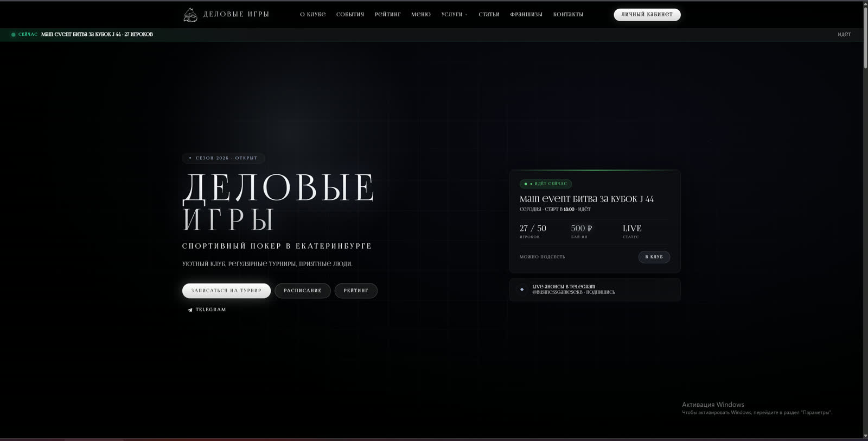Image resolution: width=868 pixels, height=441 pixels.
Task: Open the Расписание button
Action: coord(302,291)
